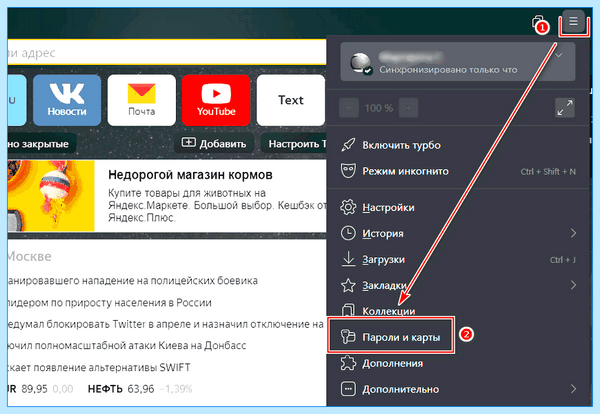Image resolution: width=600 pixels, height=414 pixels.
Task: Click the rocket icon for turbo
Action: pyautogui.click(x=348, y=145)
